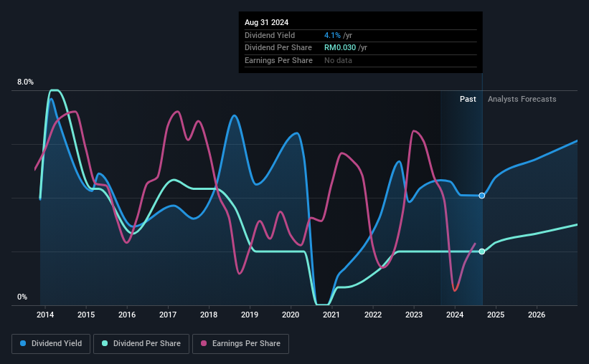Click the blue Dividend Yield data point marker
589x364 pixels.
pos(482,196)
